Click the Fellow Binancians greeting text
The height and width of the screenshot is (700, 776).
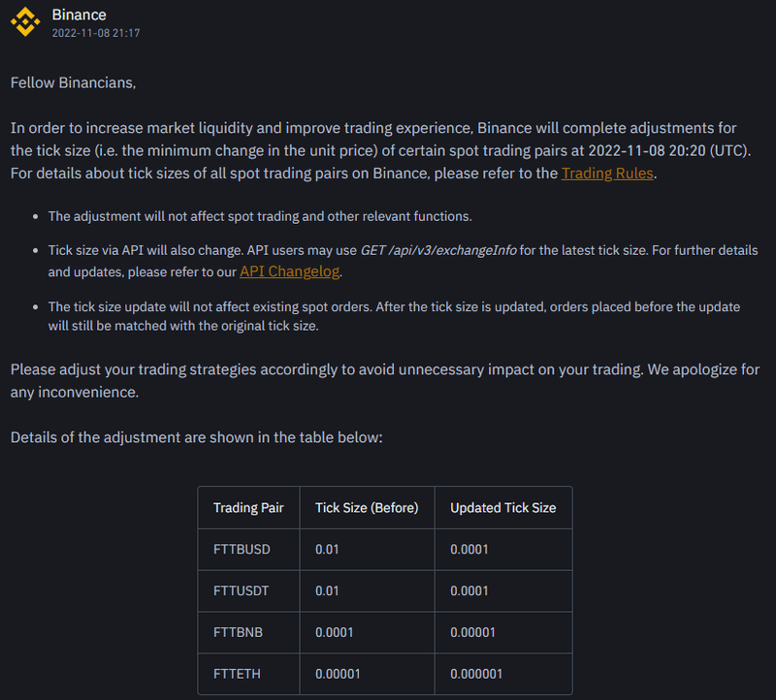pyautogui.click(x=74, y=82)
